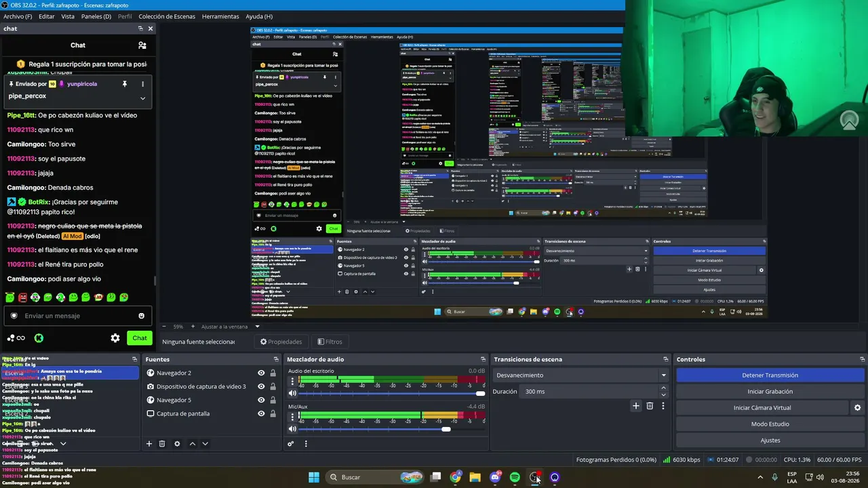The image size is (868, 488).
Task: Unpin the pinned message from pipe_percox
Action: point(124,84)
